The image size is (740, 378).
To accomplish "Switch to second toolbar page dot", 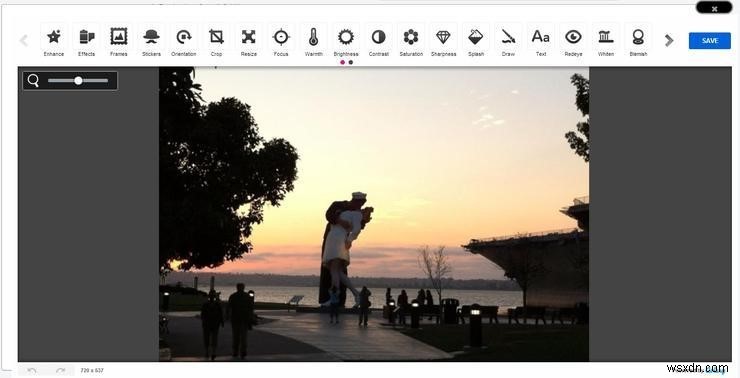I will click(x=350, y=62).
